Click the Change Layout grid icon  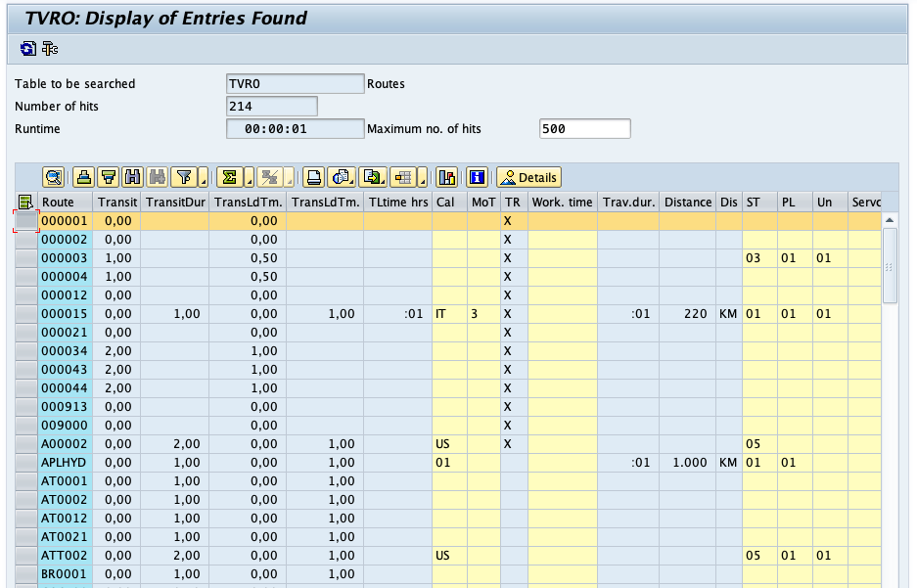point(403,177)
